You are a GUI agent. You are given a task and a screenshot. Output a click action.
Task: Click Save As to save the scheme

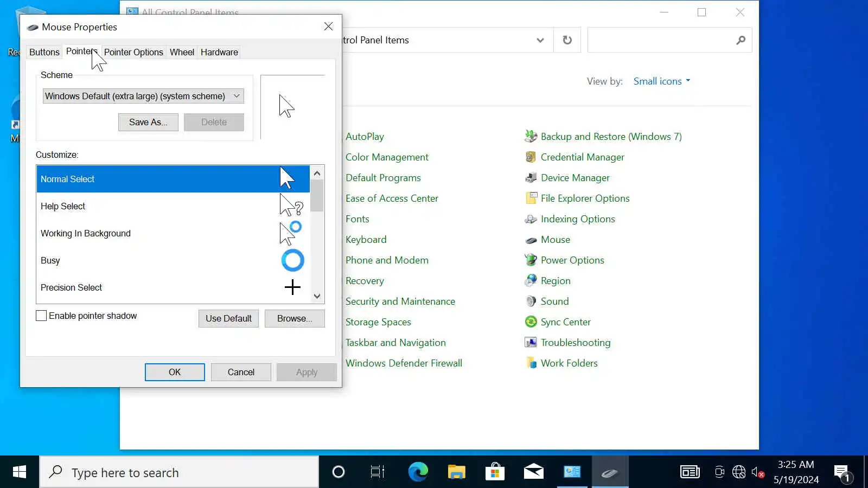(x=148, y=122)
